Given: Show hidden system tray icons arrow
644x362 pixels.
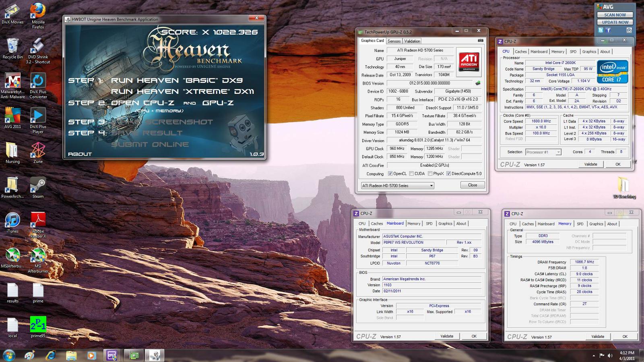Looking at the screenshot, I should pyautogui.click(x=594, y=356).
